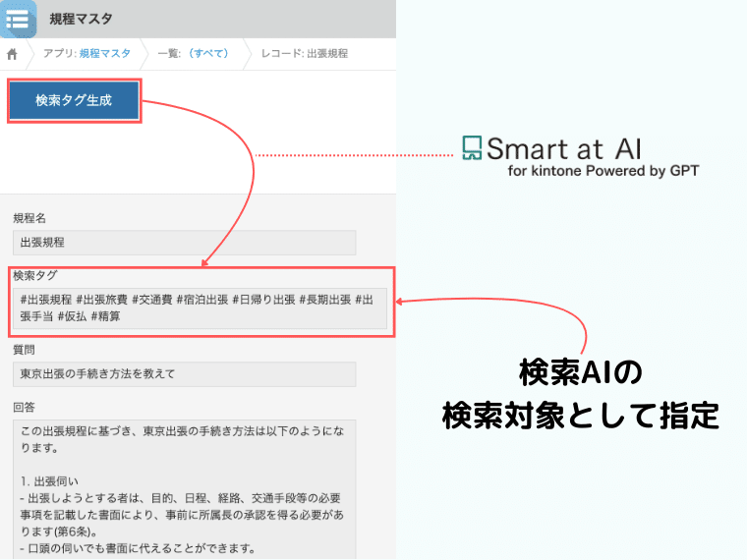Click the 規程マスタ app list icon
Screen dimensions: 747x560
click(x=18, y=19)
